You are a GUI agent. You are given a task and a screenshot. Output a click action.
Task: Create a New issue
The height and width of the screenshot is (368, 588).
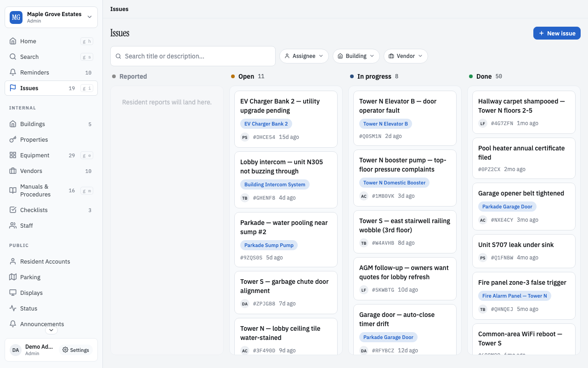[x=557, y=33]
